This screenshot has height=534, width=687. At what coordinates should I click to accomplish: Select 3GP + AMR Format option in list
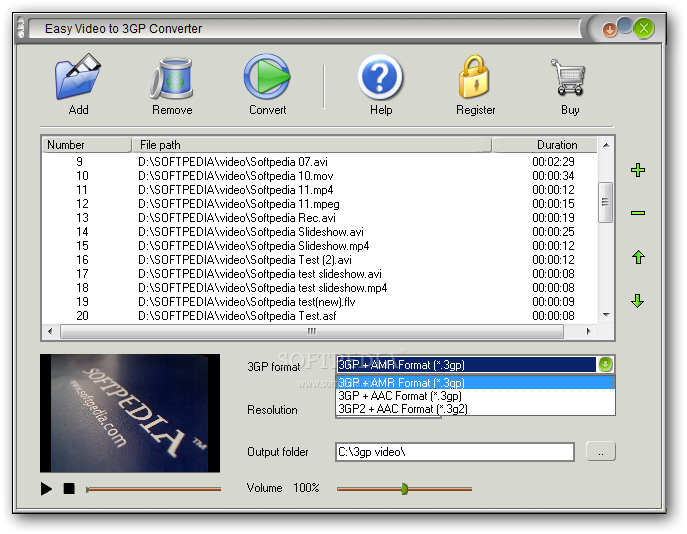tap(475, 382)
